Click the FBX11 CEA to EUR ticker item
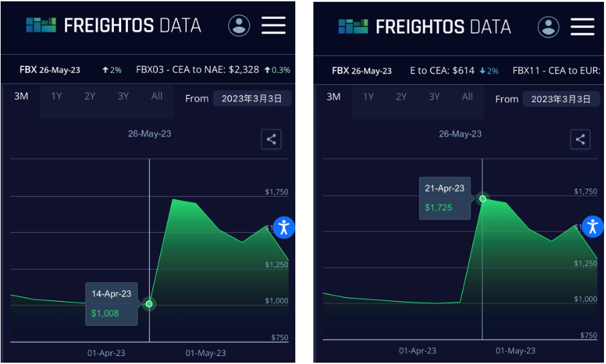The height and width of the screenshot is (364, 606). coord(556,70)
